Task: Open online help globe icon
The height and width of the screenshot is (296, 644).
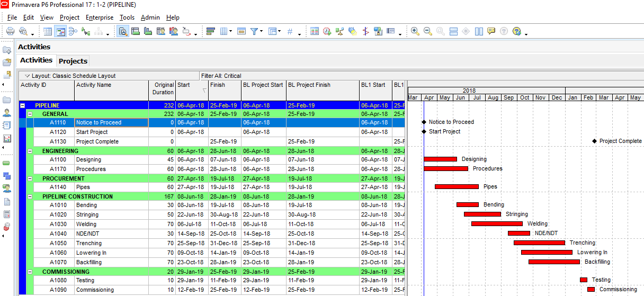Action: 517,31
